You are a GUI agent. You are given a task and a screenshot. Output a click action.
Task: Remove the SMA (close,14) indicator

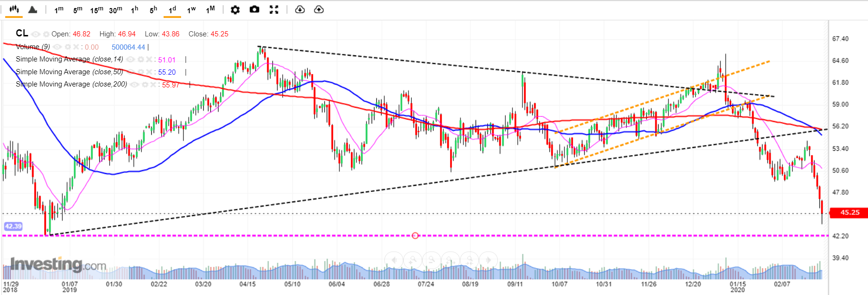(x=149, y=59)
